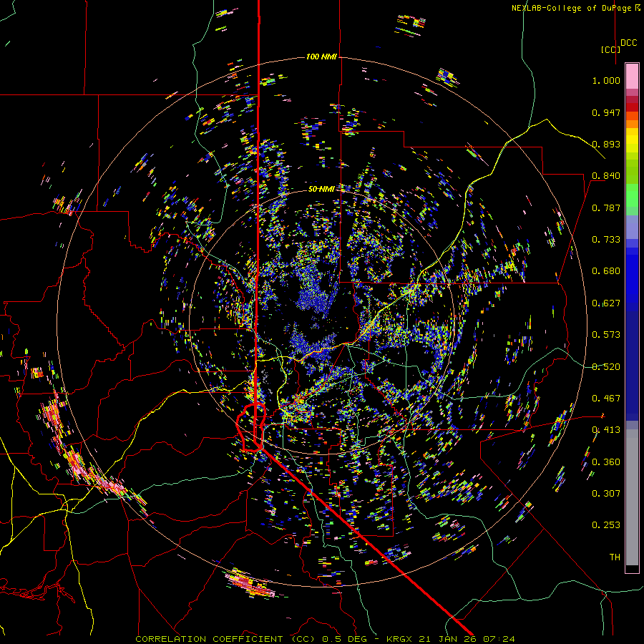Image resolution: width=644 pixels, height=644 pixels.
Task: Select the 0.253 scale value
Action: [606, 525]
